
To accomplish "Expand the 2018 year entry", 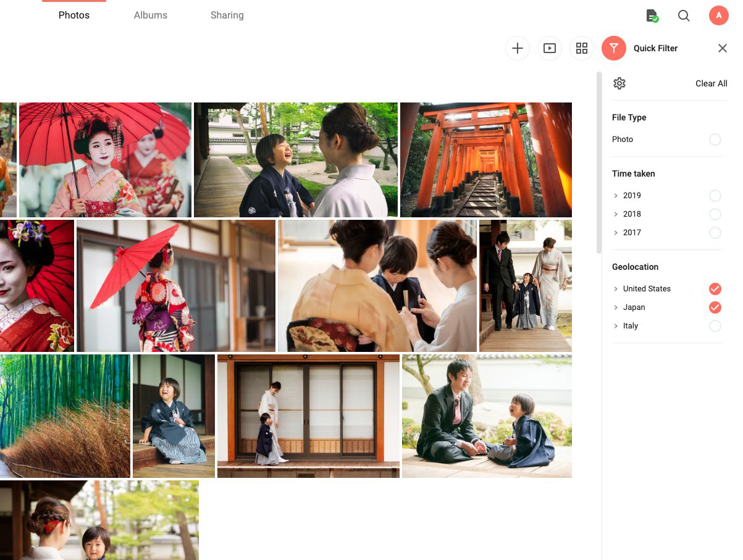I will coord(616,214).
